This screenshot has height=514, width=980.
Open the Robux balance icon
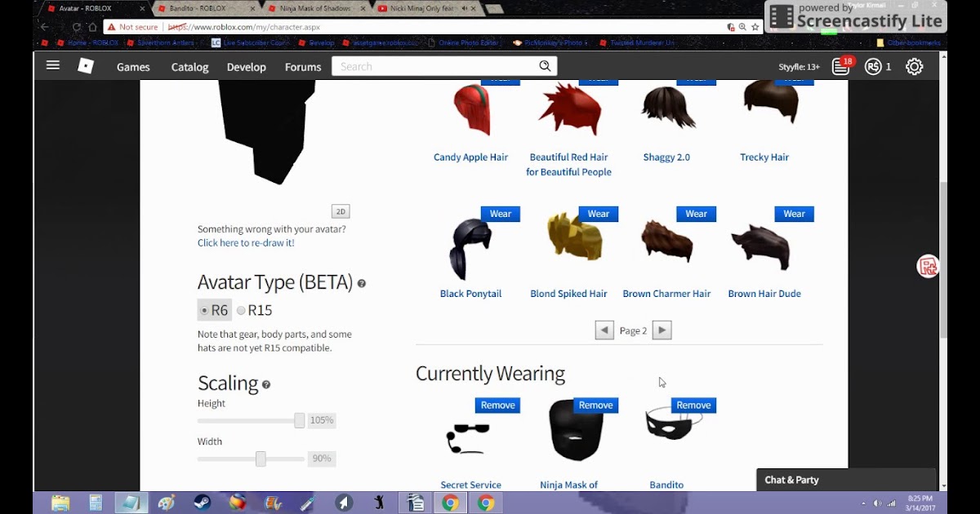pos(874,67)
